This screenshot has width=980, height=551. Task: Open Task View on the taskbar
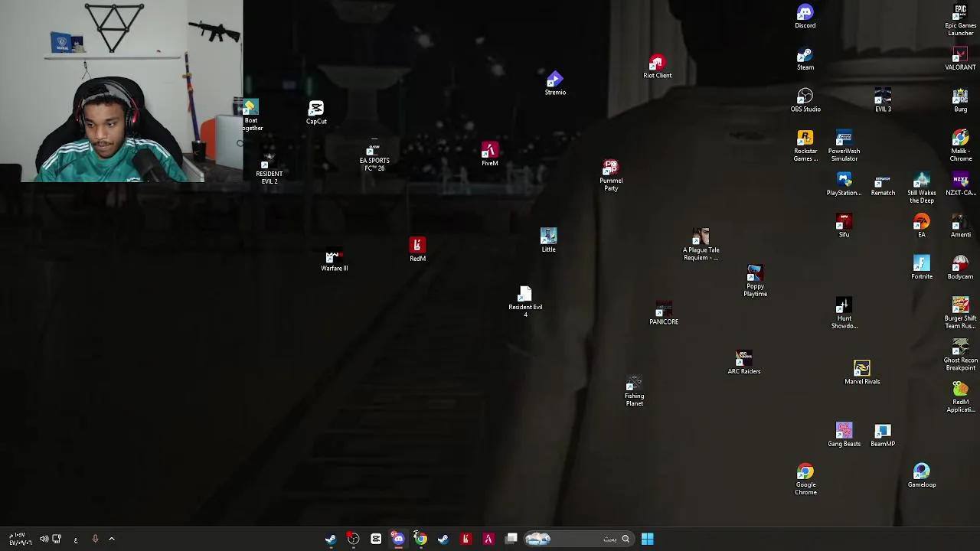tap(511, 539)
